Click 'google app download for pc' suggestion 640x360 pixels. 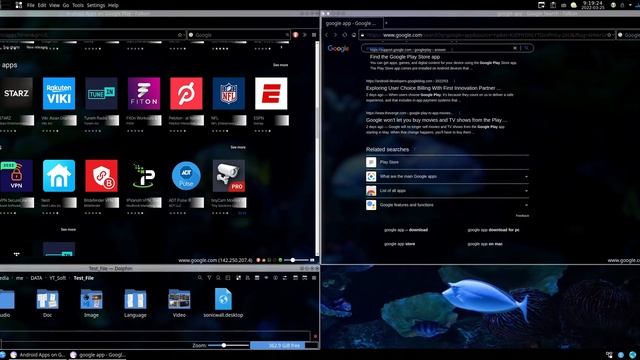(x=493, y=230)
